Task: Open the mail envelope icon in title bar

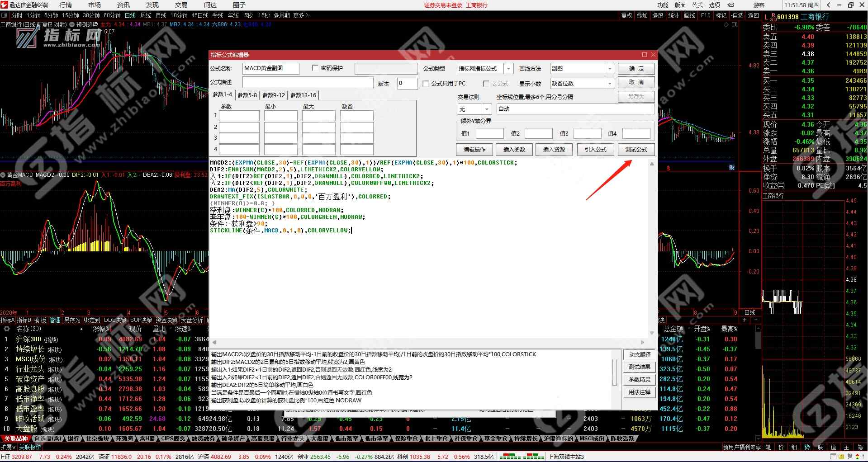Action: click(730, 5)
